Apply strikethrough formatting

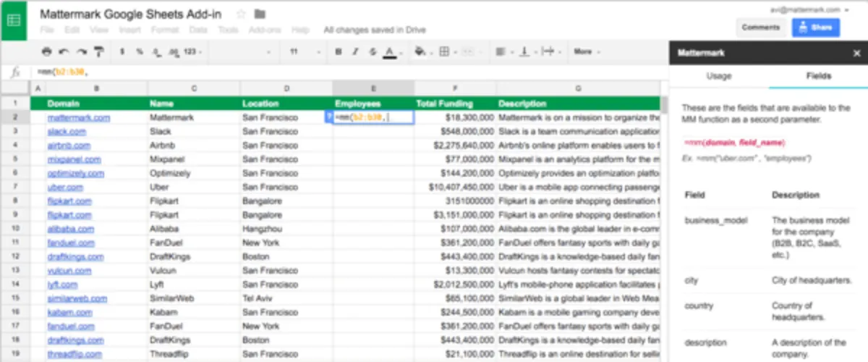373,51
